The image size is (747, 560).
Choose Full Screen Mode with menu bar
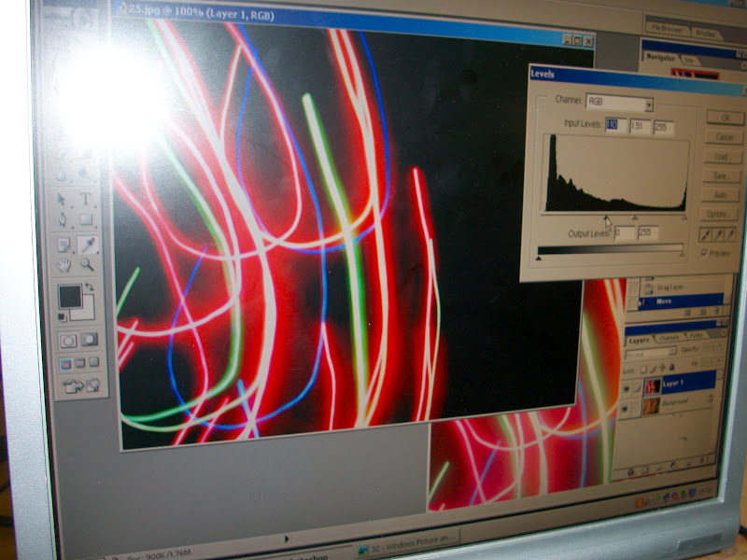point(80,363)
